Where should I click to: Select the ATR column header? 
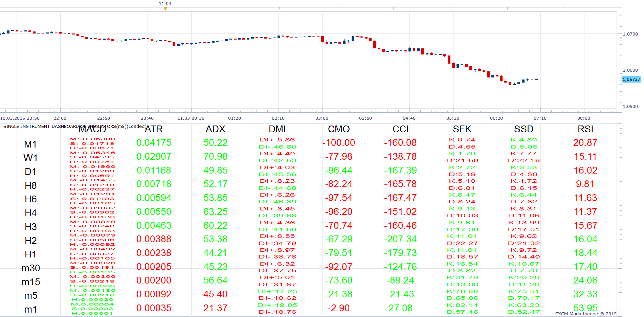pos(154,129)
